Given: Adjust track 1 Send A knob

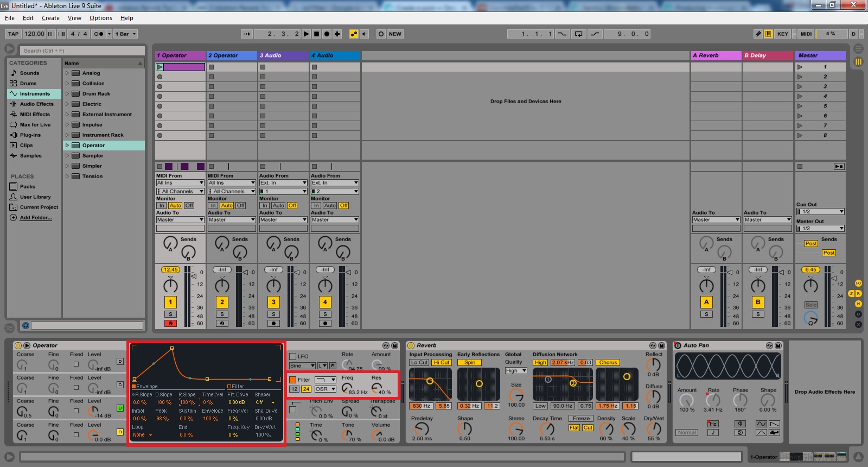Looking at the screenshot, I should (x=170, y=243).
